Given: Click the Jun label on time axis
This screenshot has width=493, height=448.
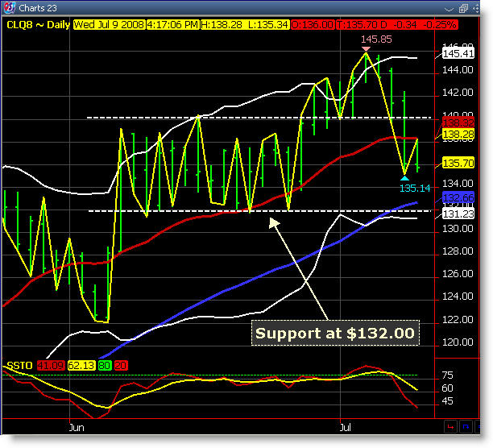Looking at the screenshot, I should coord(77,428).
